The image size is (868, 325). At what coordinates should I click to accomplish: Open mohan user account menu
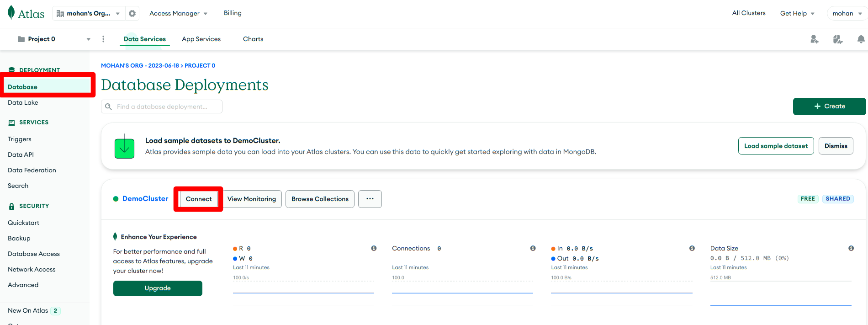[x=847, y=13]
